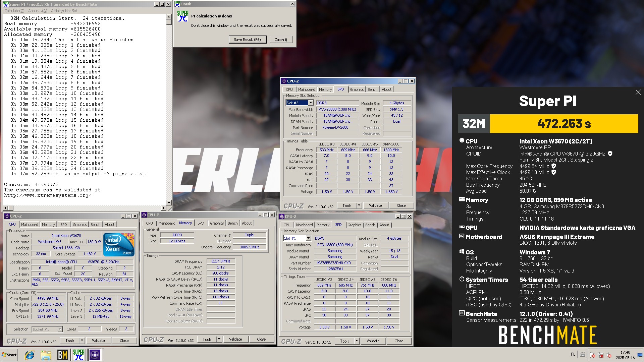Click Super PI vertical scrollbar down arrow
Screen dimensions: 644x362
point(169,203)
